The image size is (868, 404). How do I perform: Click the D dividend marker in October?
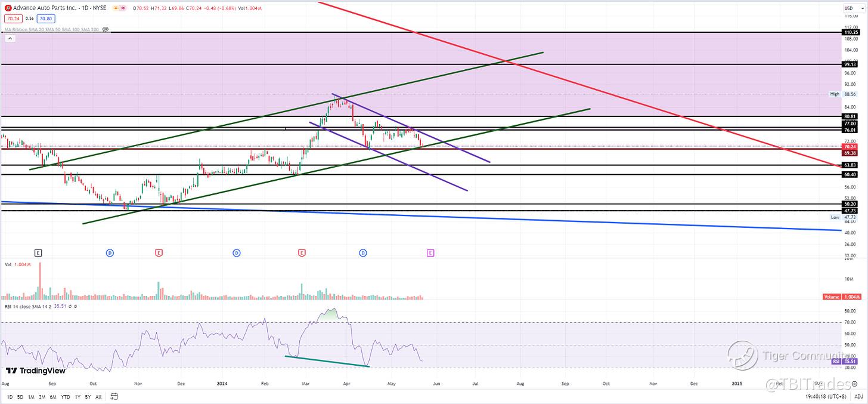tap(110, 253)
